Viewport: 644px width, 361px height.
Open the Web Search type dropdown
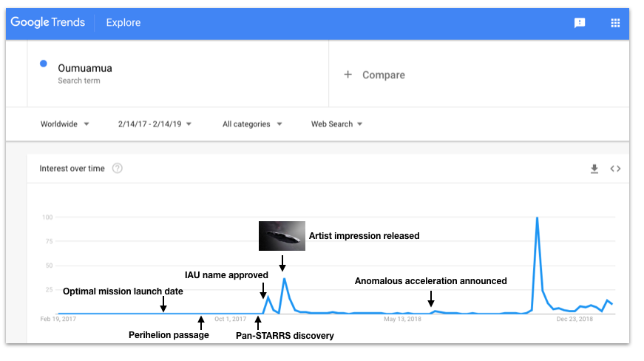tap(336, 124)
